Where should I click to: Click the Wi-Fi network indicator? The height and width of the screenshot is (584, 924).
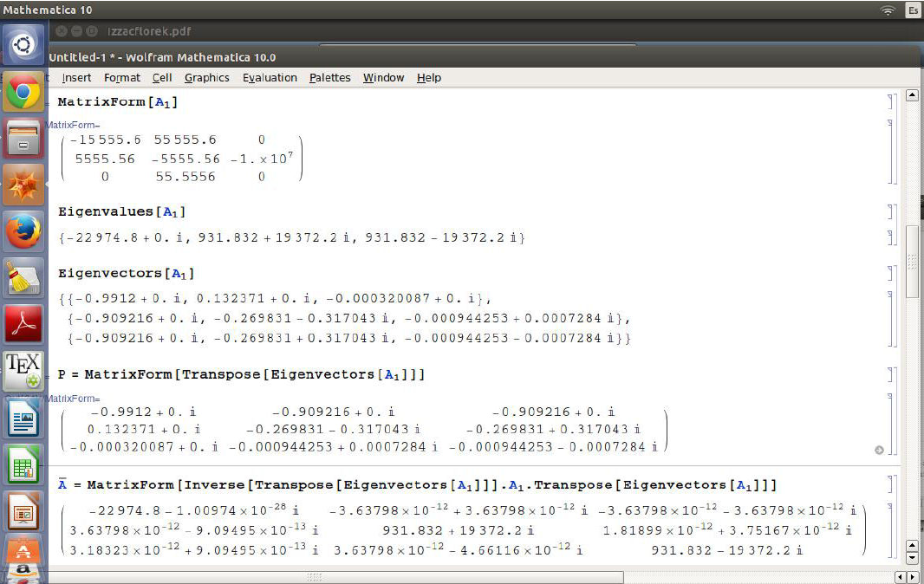pyautogui.click(x=888, y=10)
